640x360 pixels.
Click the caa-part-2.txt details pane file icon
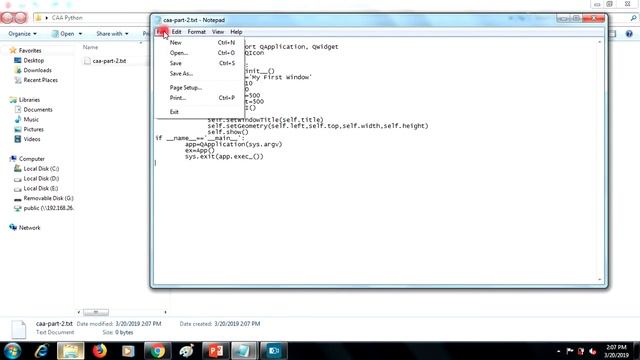18,329
